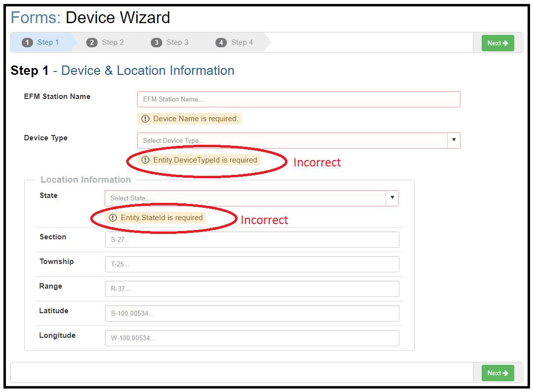Click the Latitude label
Viewport: 533px width, 392px height.
click(x=54, y=311)
